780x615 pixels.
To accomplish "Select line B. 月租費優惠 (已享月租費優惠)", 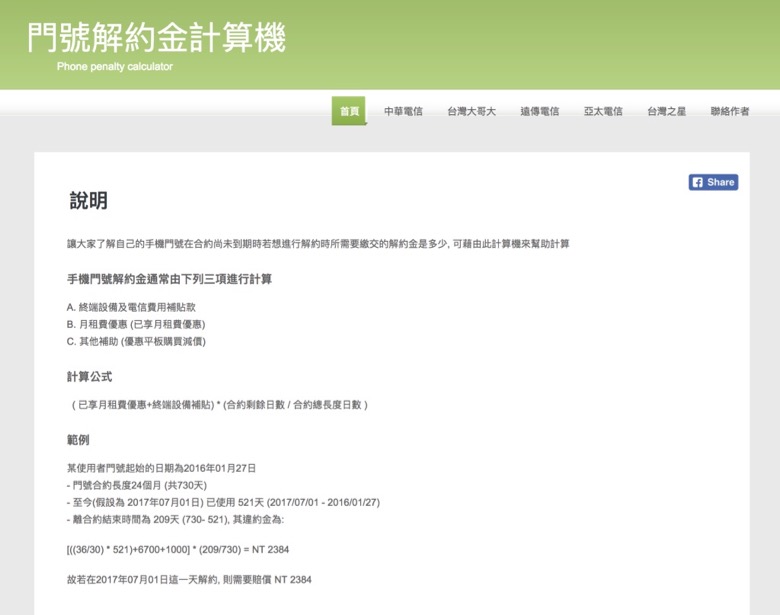I will (x=136, y=324).
